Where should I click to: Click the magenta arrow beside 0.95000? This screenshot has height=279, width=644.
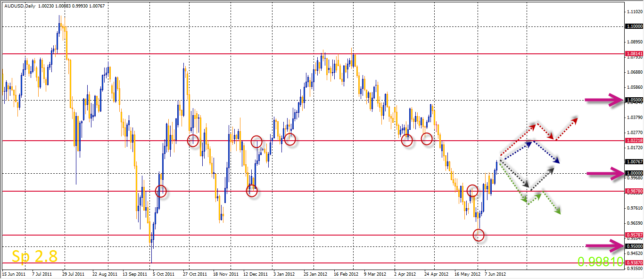tap(605, 245)
